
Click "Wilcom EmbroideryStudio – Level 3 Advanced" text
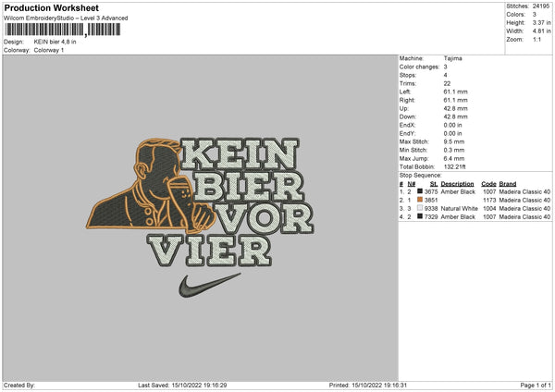[x=66, y=18]
